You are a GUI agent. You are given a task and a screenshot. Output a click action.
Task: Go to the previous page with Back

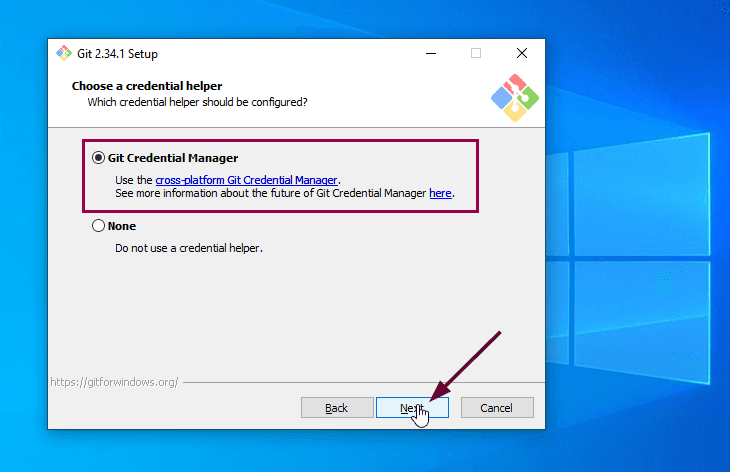[x=337, y=408]
